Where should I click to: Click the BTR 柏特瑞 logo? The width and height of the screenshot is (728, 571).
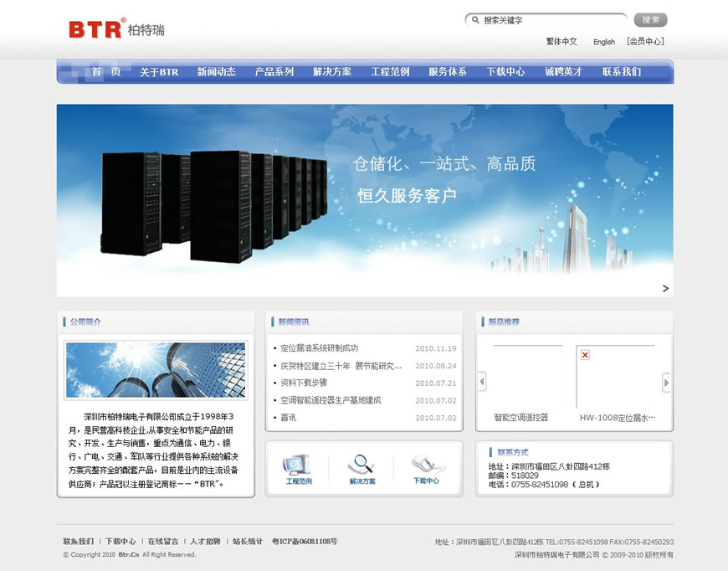116,28
